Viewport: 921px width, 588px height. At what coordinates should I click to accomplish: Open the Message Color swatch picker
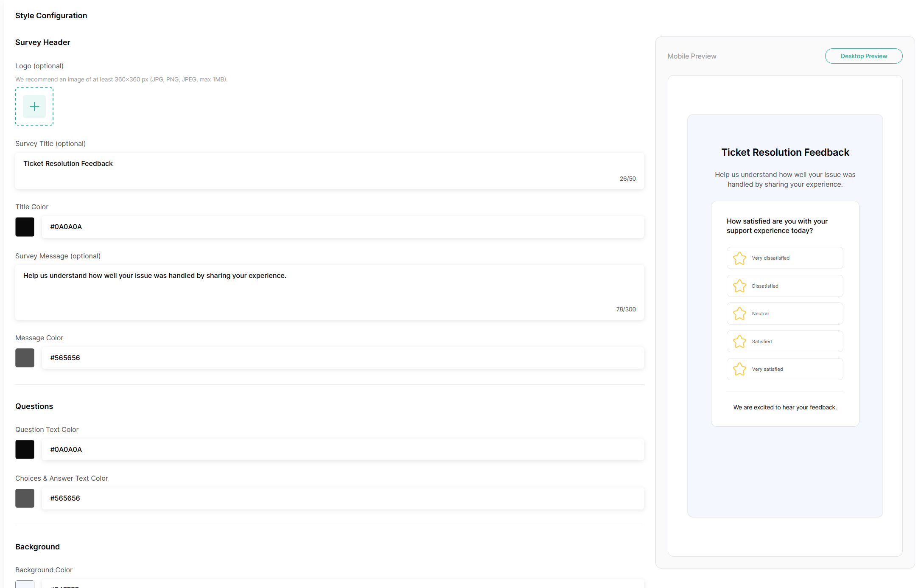[x=25, y=358]
